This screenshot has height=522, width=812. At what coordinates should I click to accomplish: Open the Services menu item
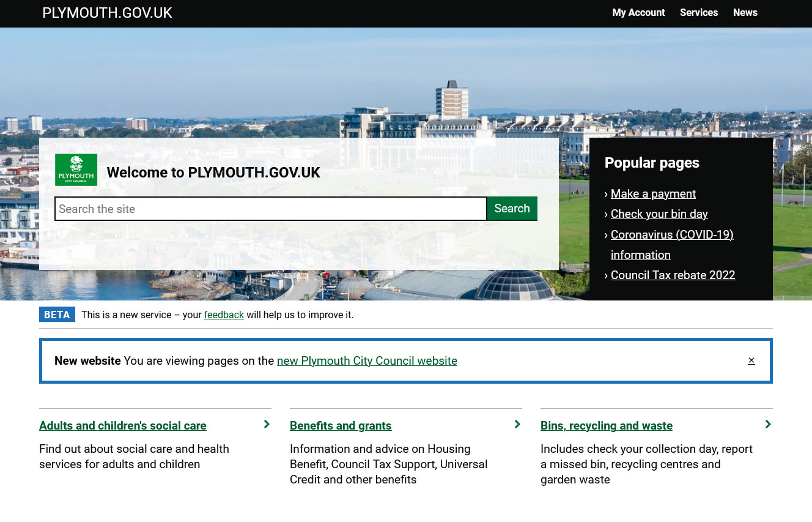point(699,12)
